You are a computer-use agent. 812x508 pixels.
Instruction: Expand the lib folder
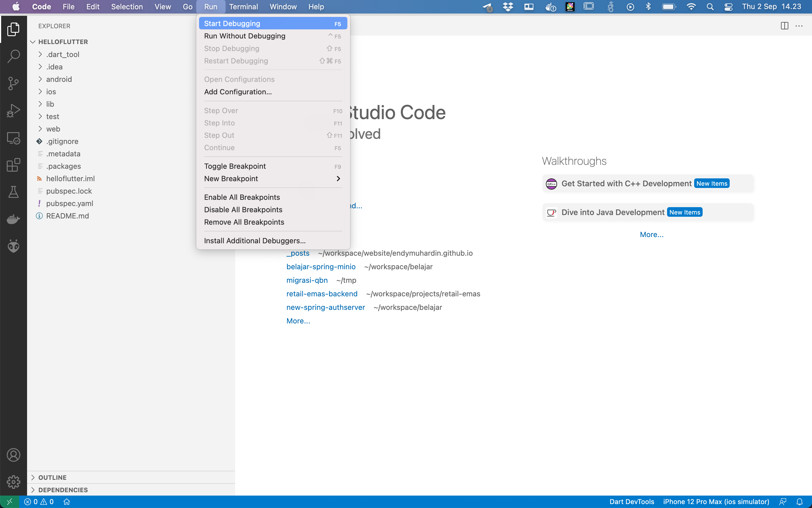click(x=50, y=104)
